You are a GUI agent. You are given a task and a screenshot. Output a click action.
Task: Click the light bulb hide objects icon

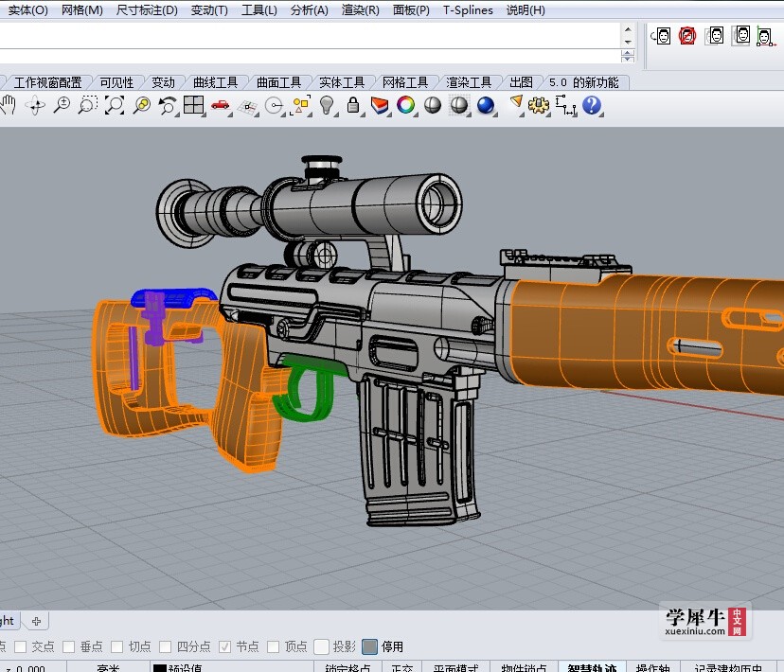[327, 105]
